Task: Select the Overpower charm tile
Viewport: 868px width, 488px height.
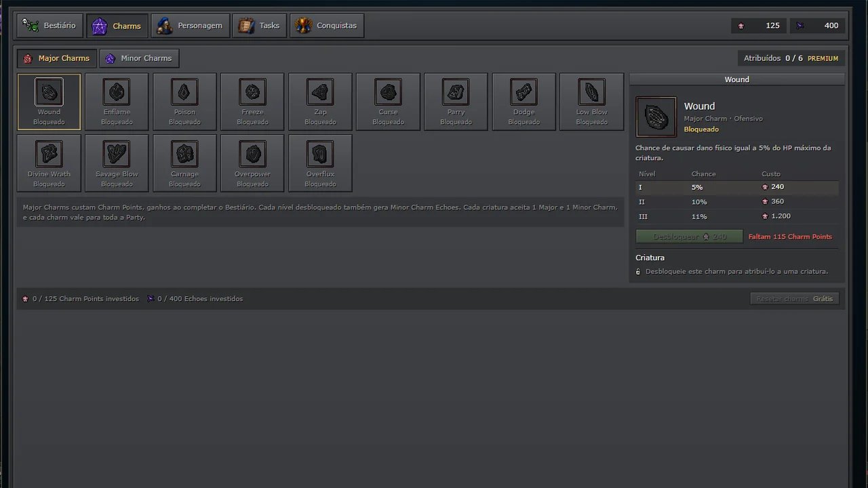Action: [252, 163]
